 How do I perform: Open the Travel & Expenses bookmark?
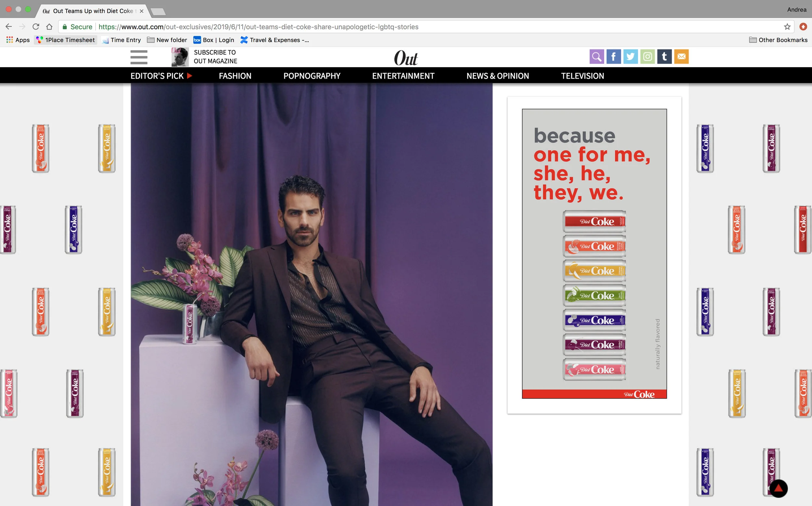click(274, 40)
